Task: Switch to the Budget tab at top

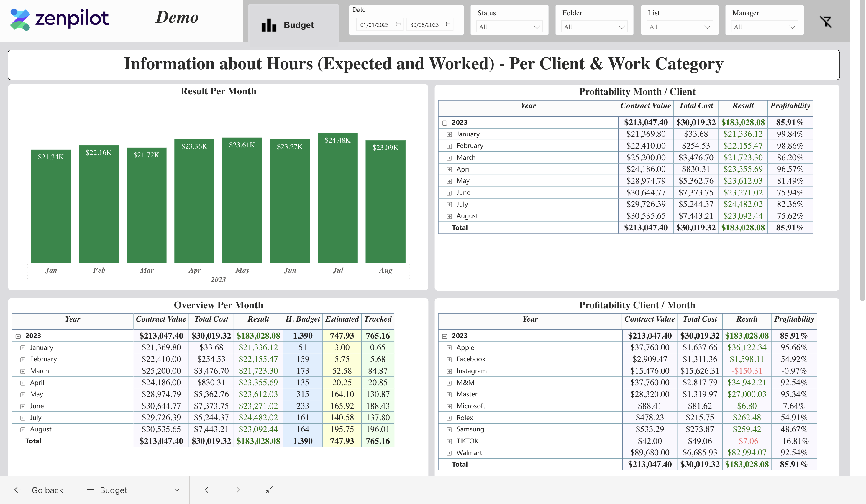Action: (x=298, y=25)
